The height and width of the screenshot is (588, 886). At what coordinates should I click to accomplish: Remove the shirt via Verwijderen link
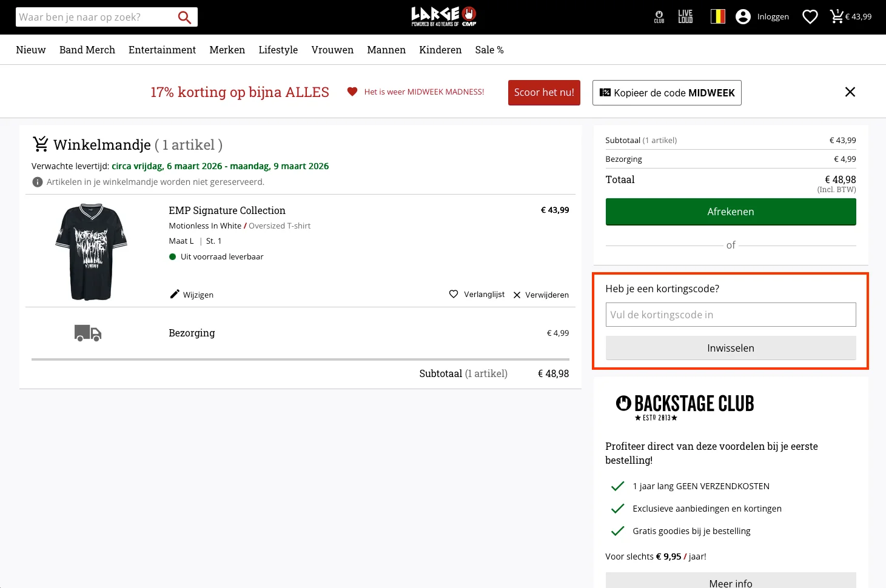click(540, 295)
